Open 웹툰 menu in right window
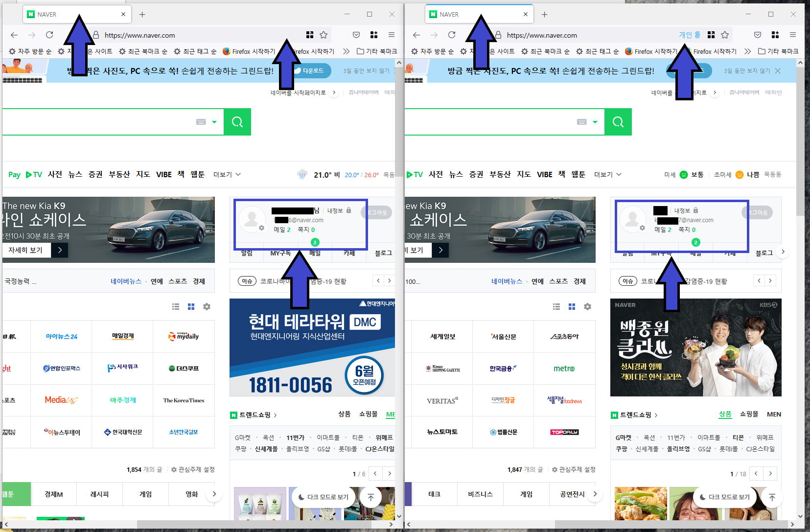Image resolution: width=810 pixels, height=532 pixels. tap(578, 175)
